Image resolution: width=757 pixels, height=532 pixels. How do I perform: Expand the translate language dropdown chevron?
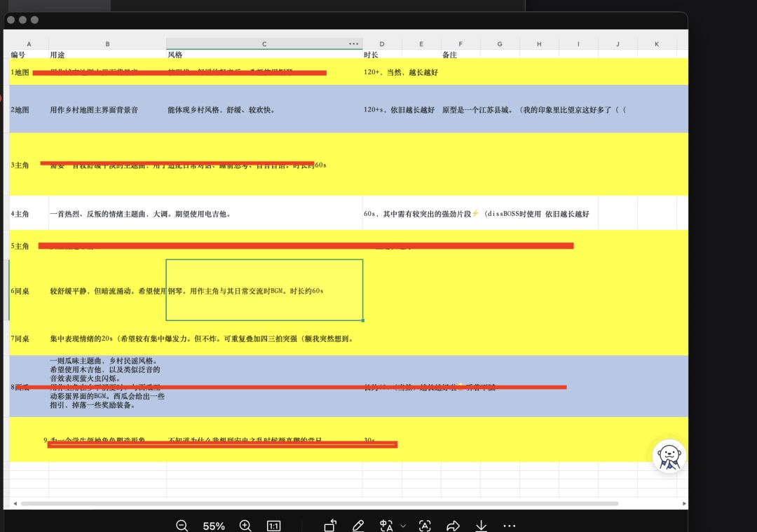[403, 526]
